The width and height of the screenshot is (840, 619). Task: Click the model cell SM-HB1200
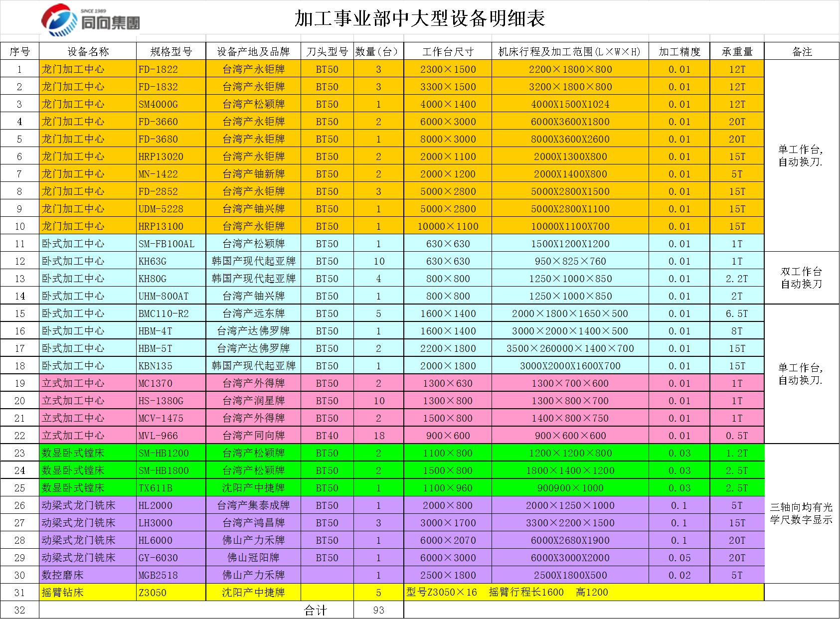click(171, 453)
